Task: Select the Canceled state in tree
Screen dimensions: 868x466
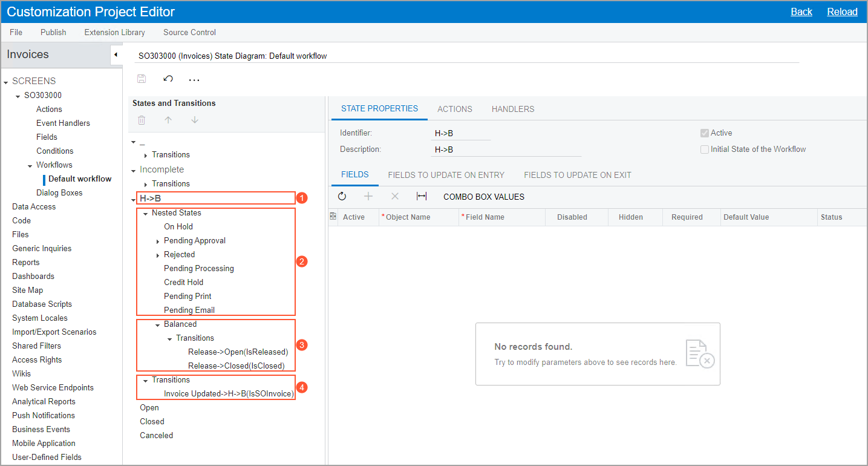Action: click(x=156, y=435)
